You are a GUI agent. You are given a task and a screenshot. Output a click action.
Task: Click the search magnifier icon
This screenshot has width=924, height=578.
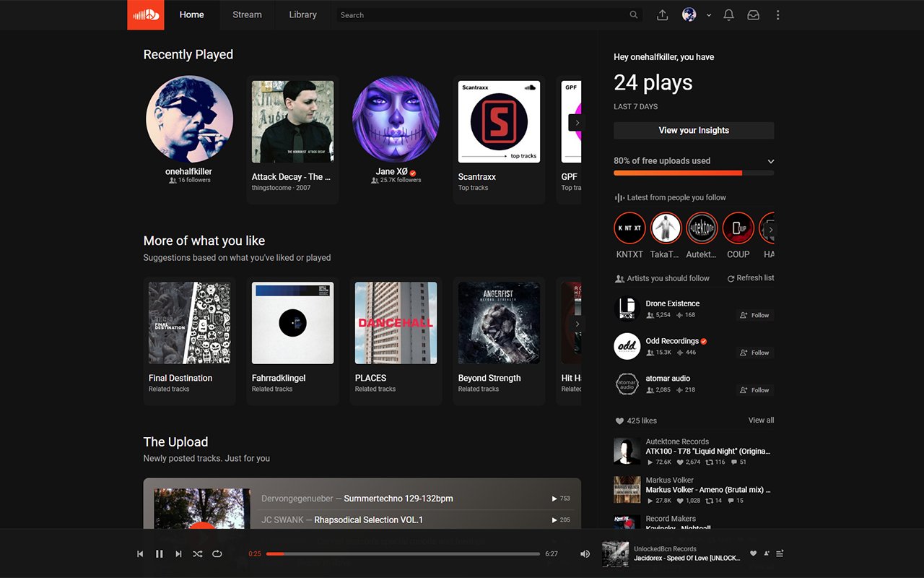[634, 14]
